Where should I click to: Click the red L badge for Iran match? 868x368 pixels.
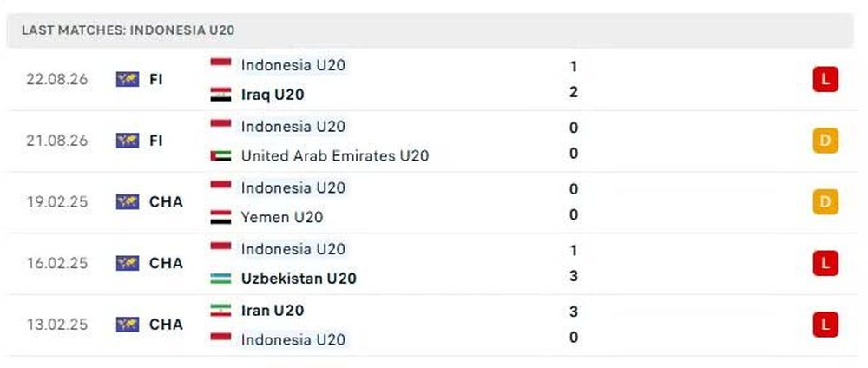[x=825, y=325]
